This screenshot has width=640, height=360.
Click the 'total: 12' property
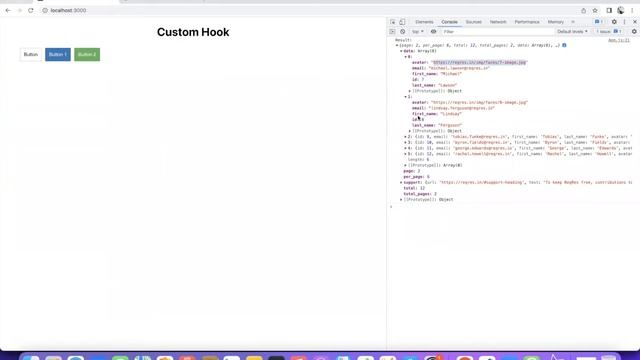click(x=414, y=188)
